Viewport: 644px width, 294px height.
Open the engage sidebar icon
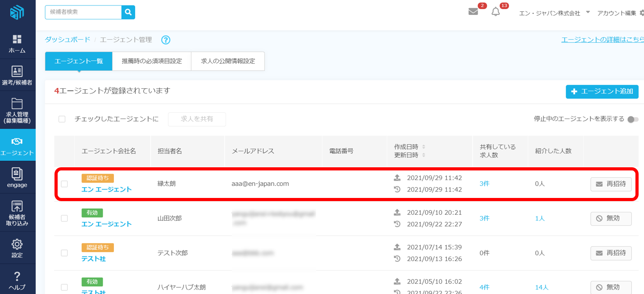pyautogui.click(x=17, y=174)
